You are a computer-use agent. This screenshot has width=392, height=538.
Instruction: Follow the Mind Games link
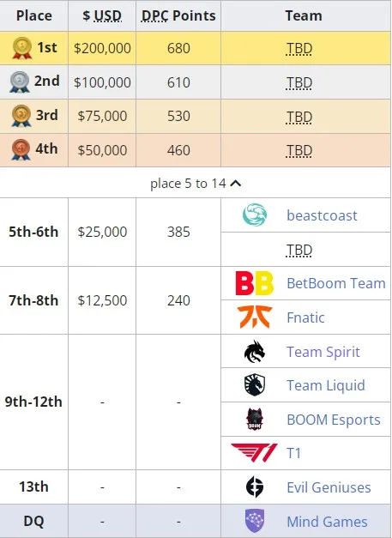pyautogui.click(x=327, y=522)
